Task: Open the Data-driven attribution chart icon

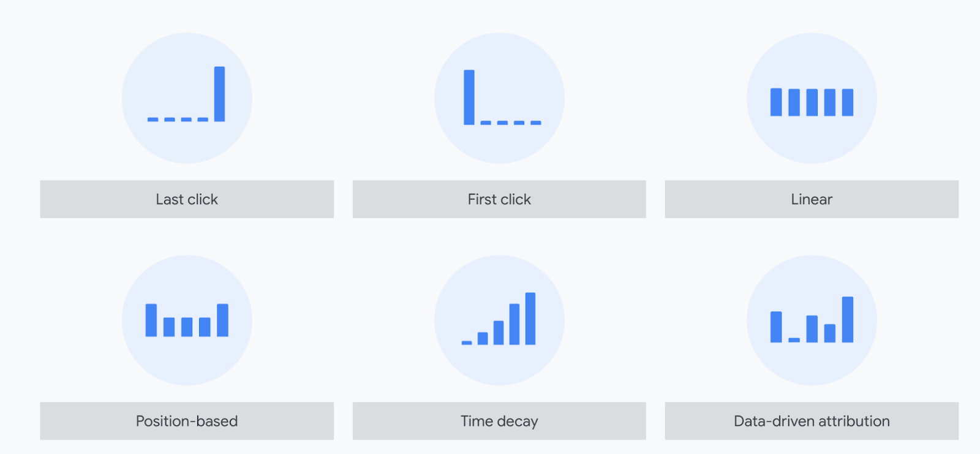Action: (812, 320)
